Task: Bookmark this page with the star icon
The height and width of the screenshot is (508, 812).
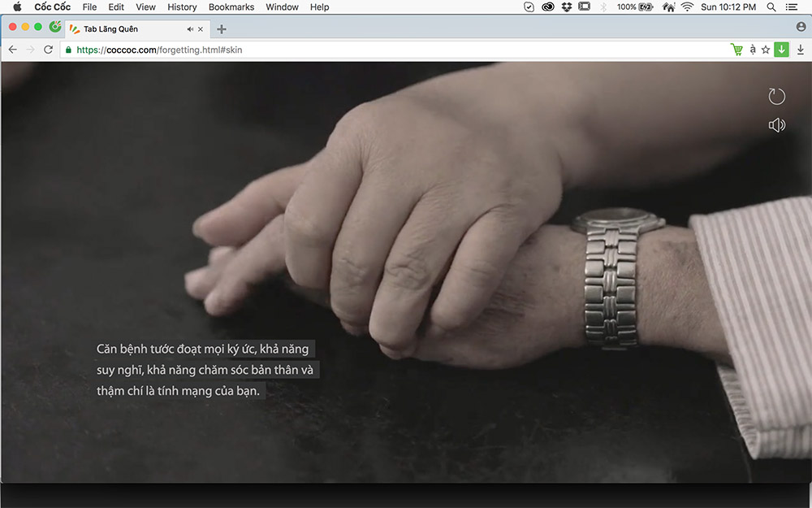Action: point(766,50)
